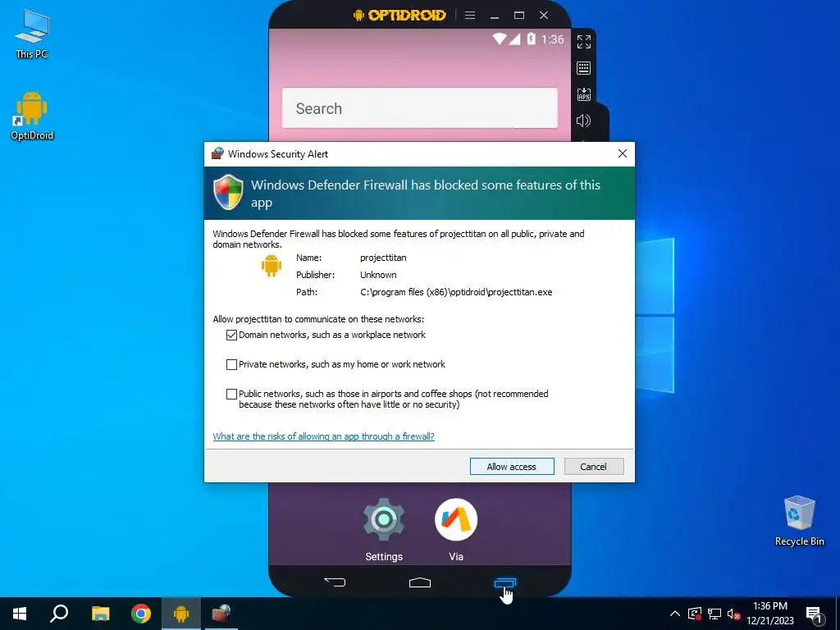The height and width of the screenshot is (630, 840).
Task: Show hidden system tray icons
Action: [675, 614]
